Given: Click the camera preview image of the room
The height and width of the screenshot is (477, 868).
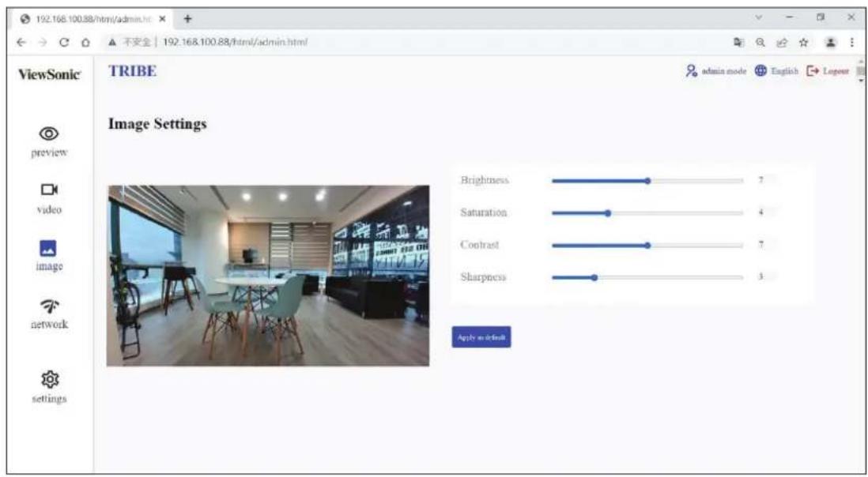Looking at the screenshot, I should click(x=268, y=276).
